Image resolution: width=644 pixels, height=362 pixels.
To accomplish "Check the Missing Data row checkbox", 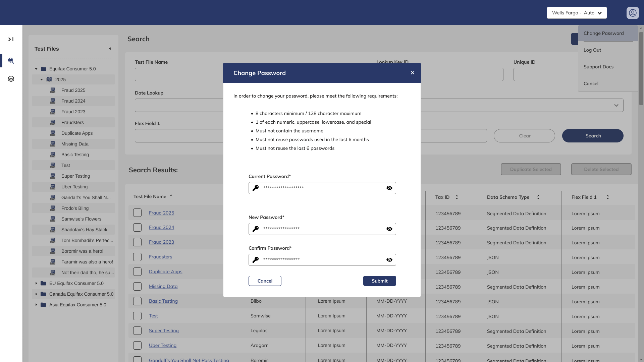I will click(137, 286).
